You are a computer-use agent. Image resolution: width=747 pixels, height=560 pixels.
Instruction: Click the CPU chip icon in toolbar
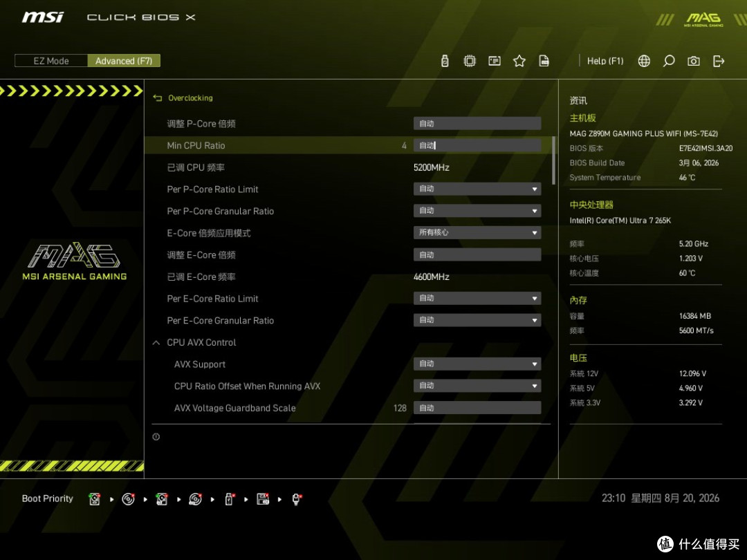point(469,61)
